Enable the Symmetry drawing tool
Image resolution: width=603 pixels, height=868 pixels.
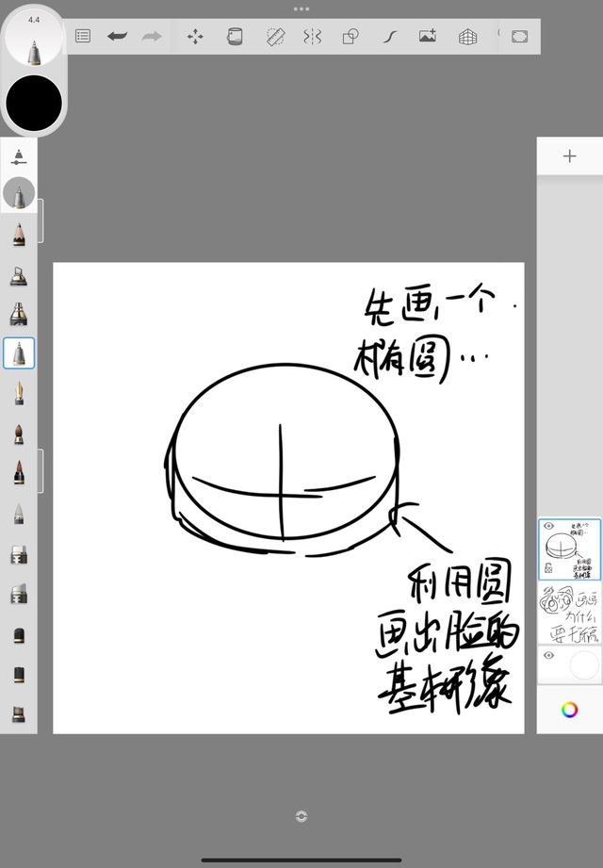tap(312, 37)
